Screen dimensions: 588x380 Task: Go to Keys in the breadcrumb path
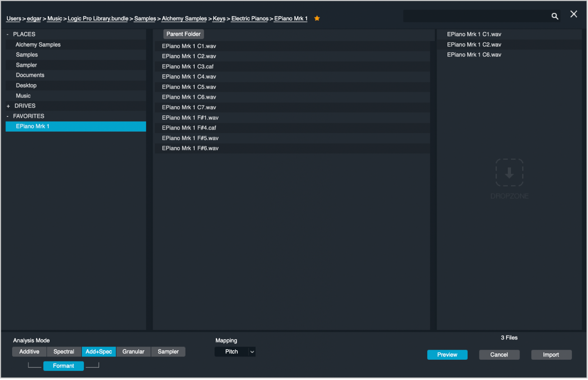point(219,19)
